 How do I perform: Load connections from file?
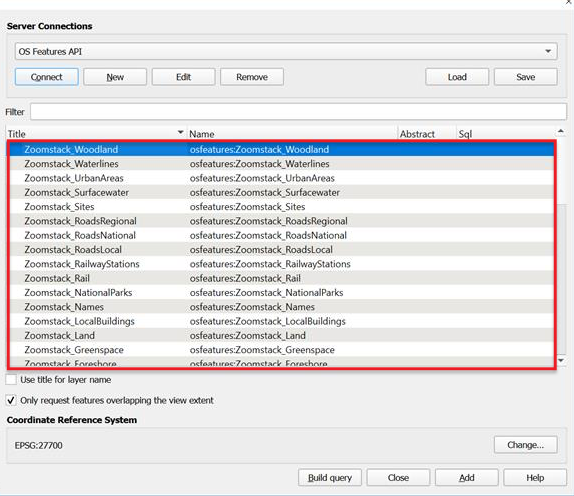point(457,77)
